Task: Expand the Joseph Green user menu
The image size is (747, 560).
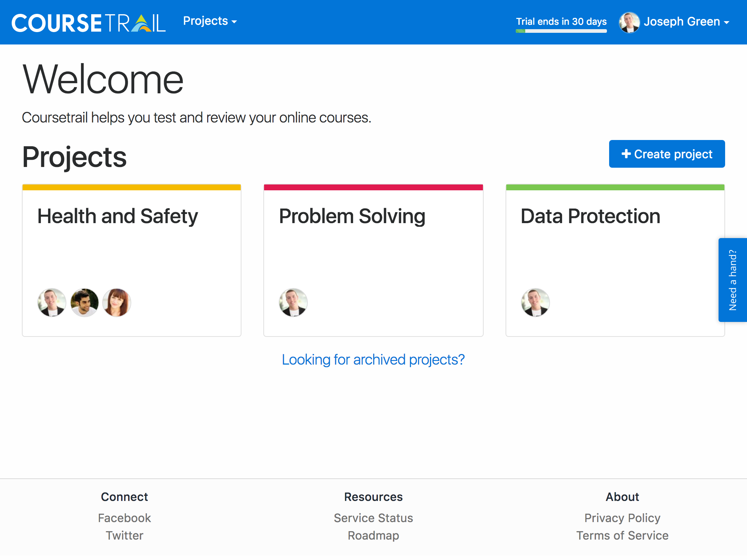Action: pyautogui.click(x=686, y=22)
